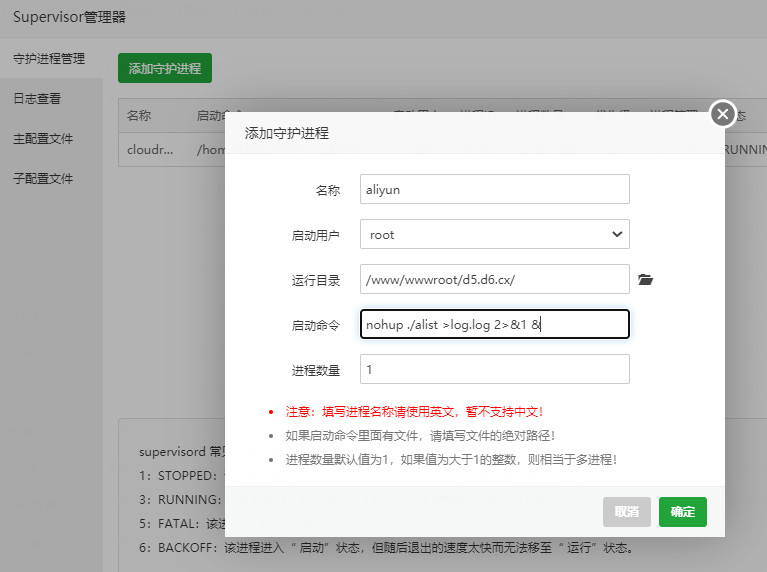This screenshot has height=572, width=767.
Task: Click the 进程数量默认值 hint line
Action: tap(451, 460)
